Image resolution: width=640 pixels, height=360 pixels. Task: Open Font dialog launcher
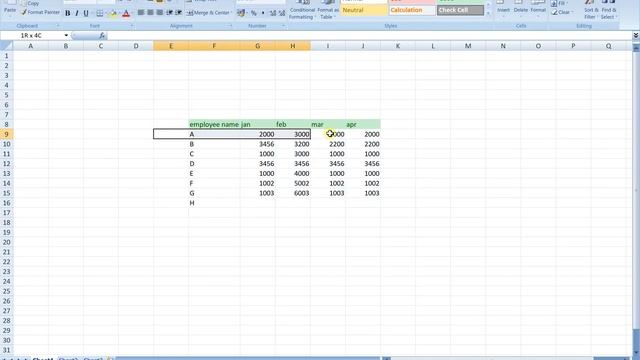pyautogui.click(x=132, y=26)
